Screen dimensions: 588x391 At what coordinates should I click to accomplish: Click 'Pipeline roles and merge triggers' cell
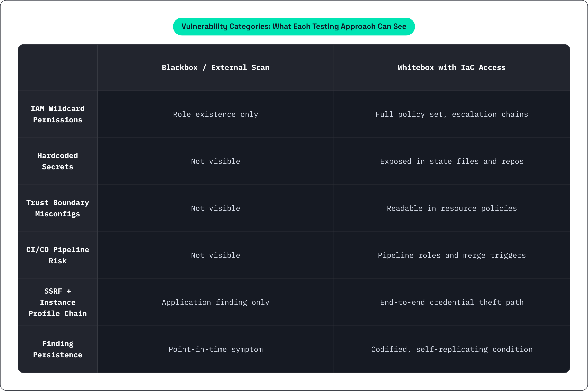452,255
